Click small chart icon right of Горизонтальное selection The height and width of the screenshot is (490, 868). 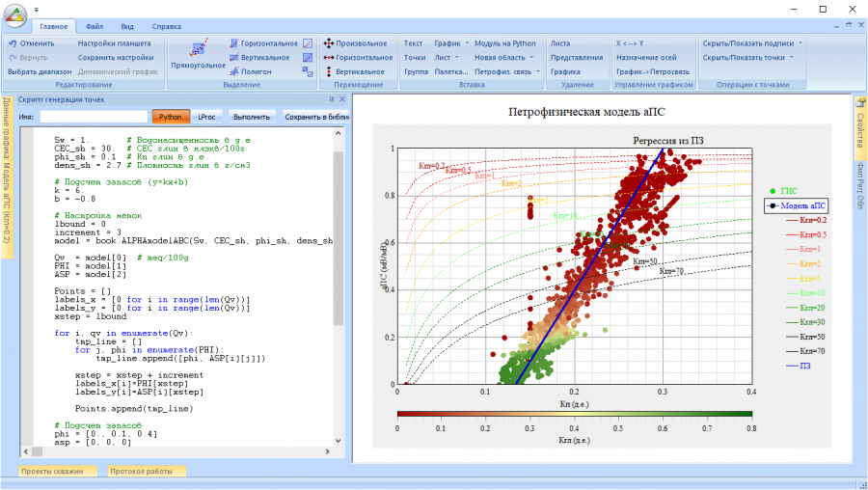coord(308,43)
